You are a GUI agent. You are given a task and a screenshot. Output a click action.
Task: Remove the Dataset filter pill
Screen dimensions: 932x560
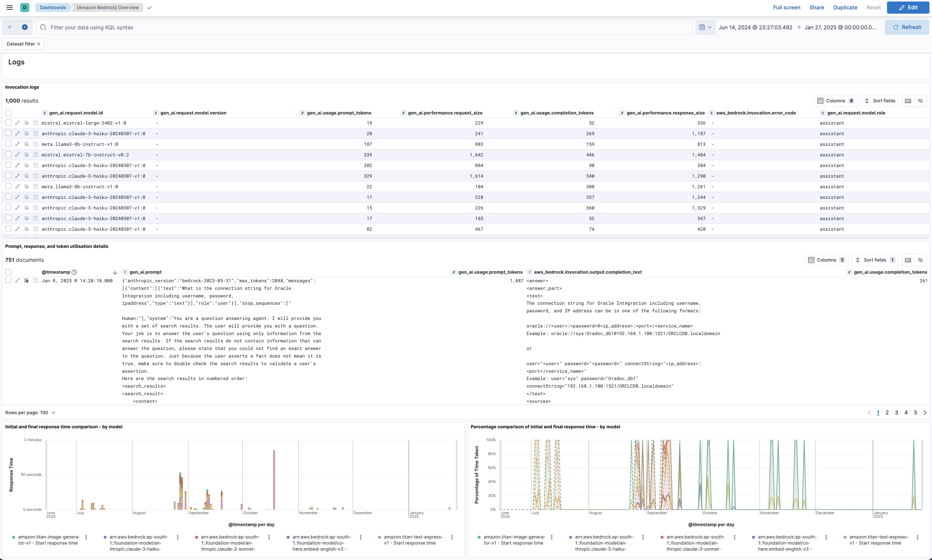click(38, 44)
